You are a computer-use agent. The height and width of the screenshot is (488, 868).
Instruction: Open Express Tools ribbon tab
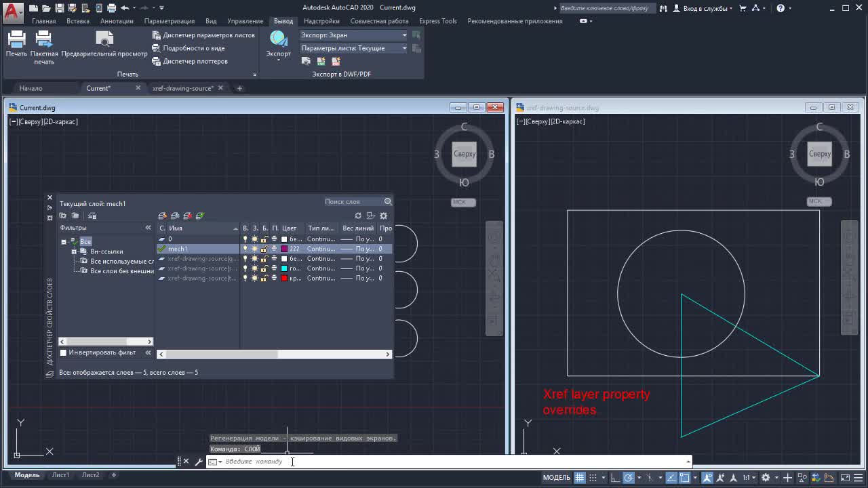tap(438, 21)
